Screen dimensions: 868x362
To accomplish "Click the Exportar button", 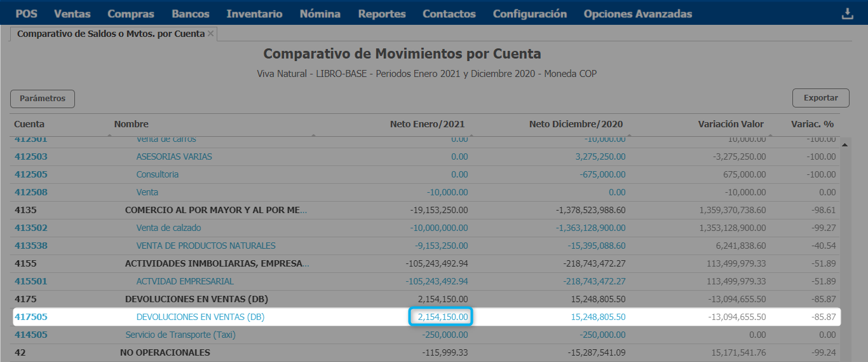I will tap(820, 98).
